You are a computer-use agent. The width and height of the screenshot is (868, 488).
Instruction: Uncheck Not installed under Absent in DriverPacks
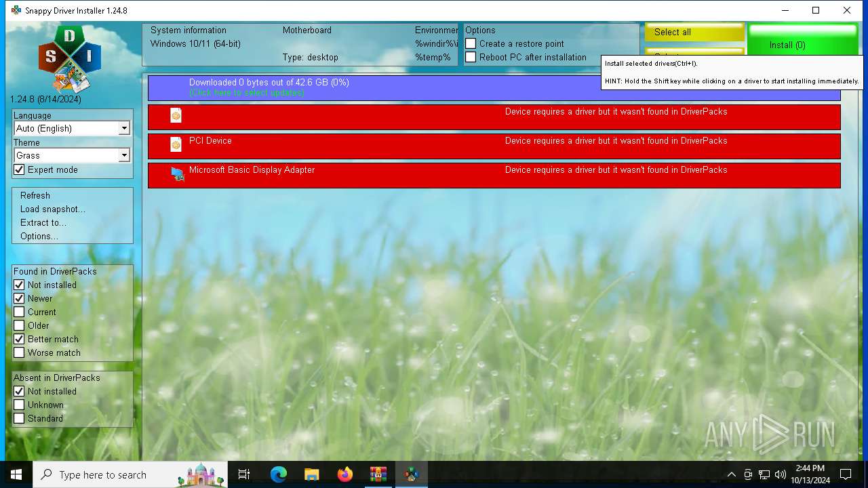click(19, 392)
